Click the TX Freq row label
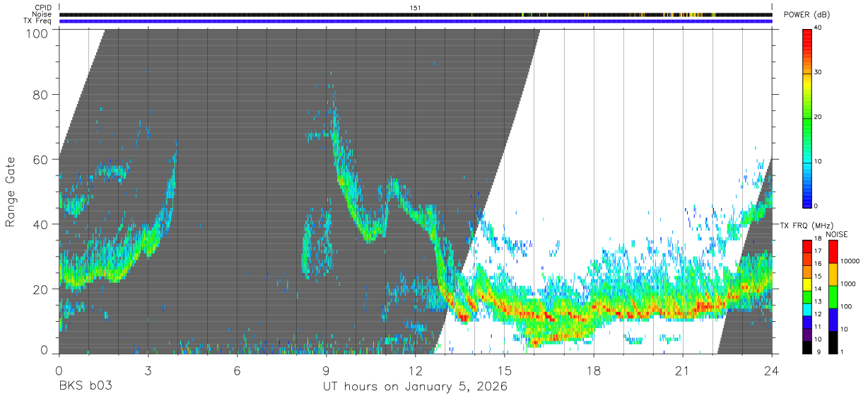868x401 pixels. [x=37, y=21]
